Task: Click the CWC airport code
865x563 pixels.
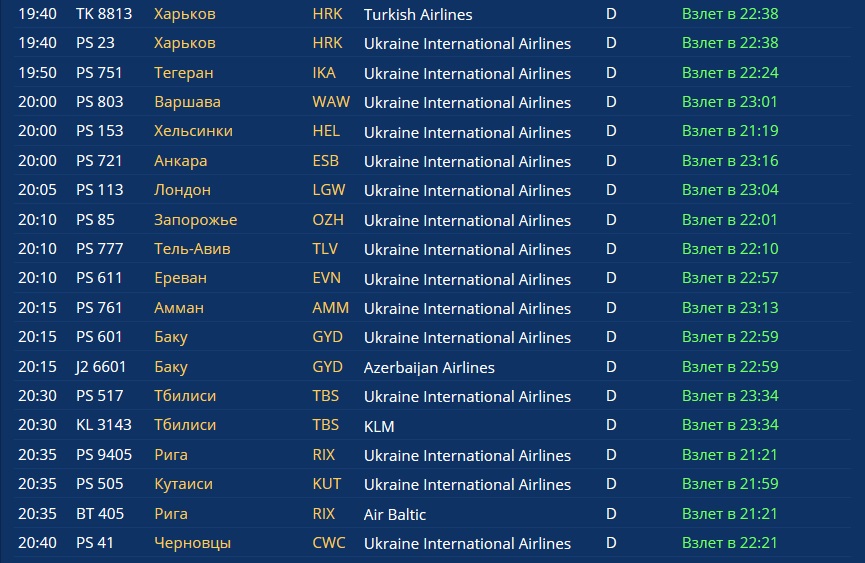Action: 328,543
